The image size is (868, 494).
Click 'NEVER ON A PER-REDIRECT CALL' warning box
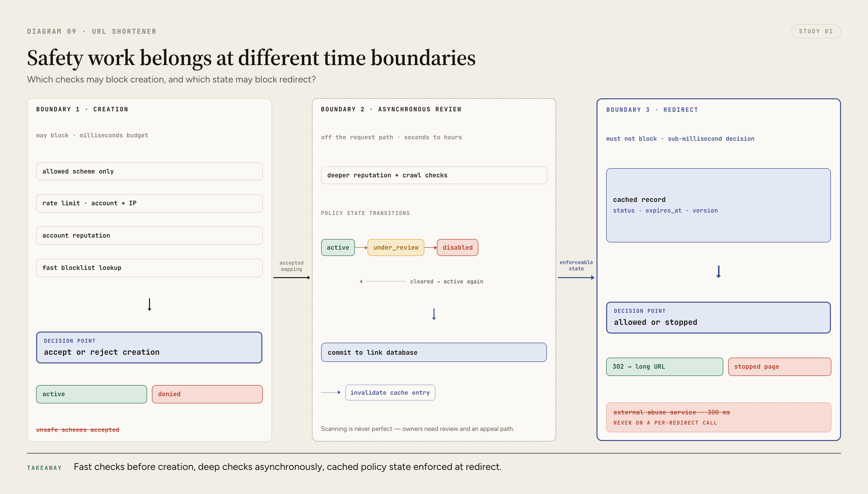[x=718, y=417]
